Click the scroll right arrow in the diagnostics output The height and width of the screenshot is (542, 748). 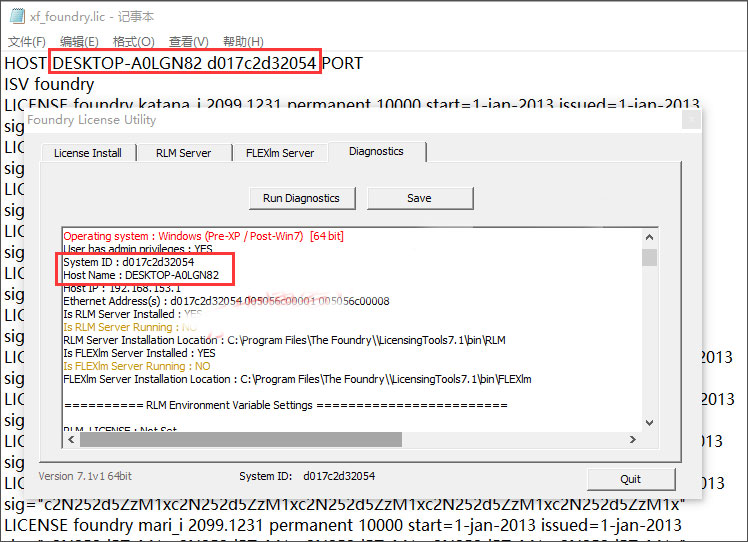tap(633, 439)
